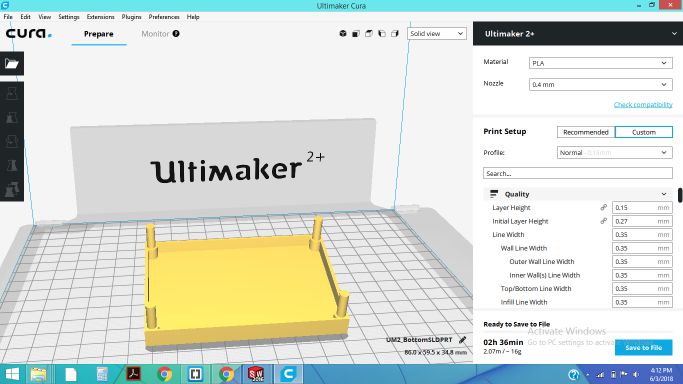
Task: Click the settings panel scrollbar handle
Action: tap(680, 195)
